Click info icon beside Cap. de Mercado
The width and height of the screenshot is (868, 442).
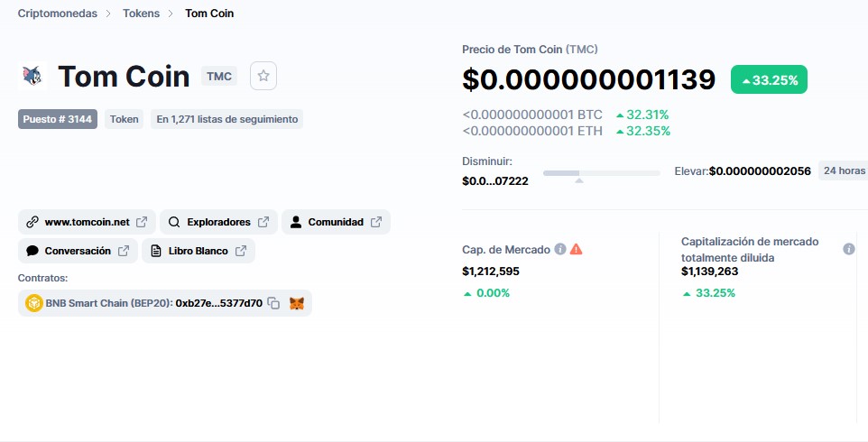click(560, 249)
